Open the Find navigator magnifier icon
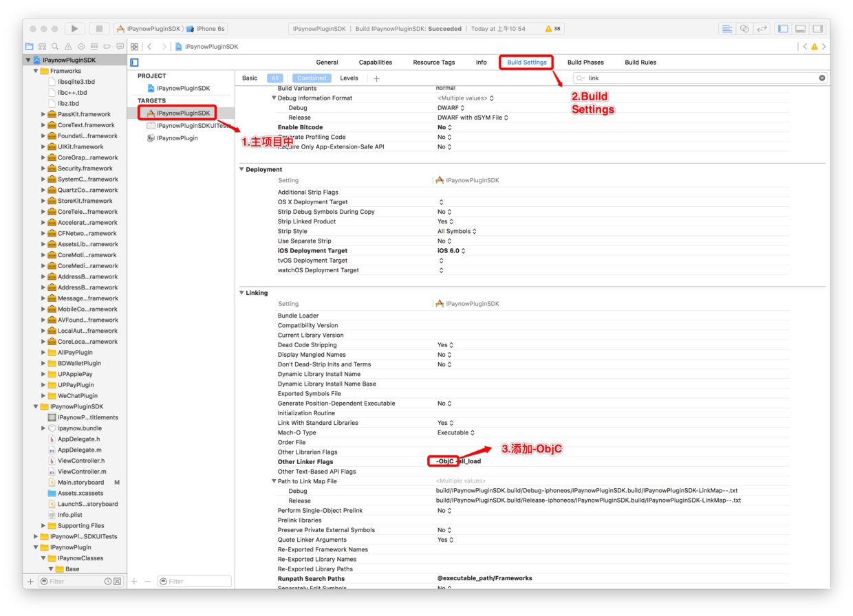 click(x=55, y=47)
